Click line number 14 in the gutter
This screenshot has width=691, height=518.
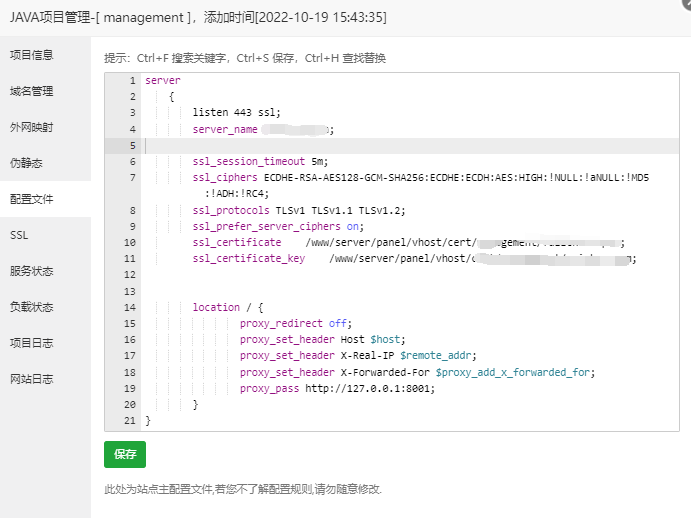[x=130, y=307]
